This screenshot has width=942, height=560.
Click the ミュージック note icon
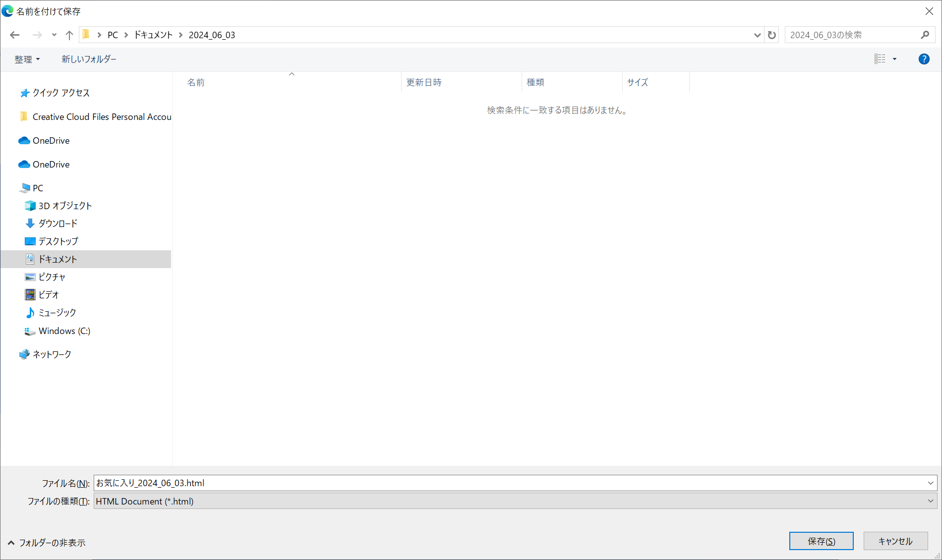(30, 313)
